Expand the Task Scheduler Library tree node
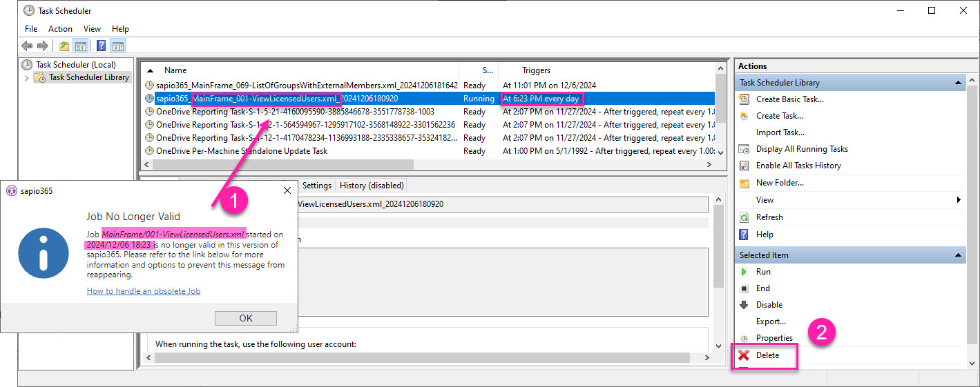 (x=27, y=78)
